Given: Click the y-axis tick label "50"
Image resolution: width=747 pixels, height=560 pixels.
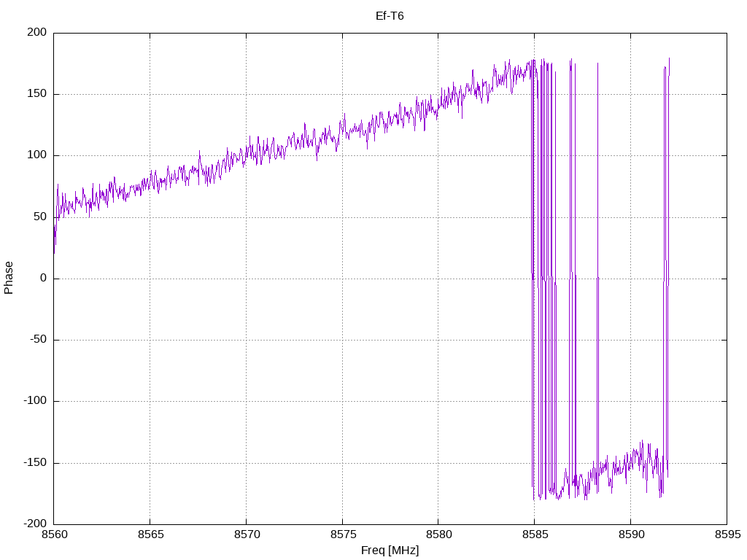Looking at the screenshot, I should click(x=41, y=217).
